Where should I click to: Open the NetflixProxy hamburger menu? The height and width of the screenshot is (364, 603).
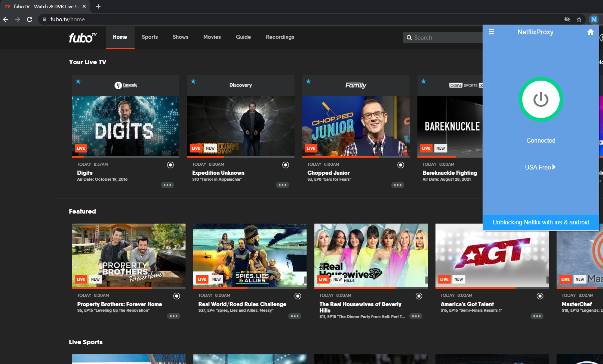pyautogui.click(x=492, y=32)
